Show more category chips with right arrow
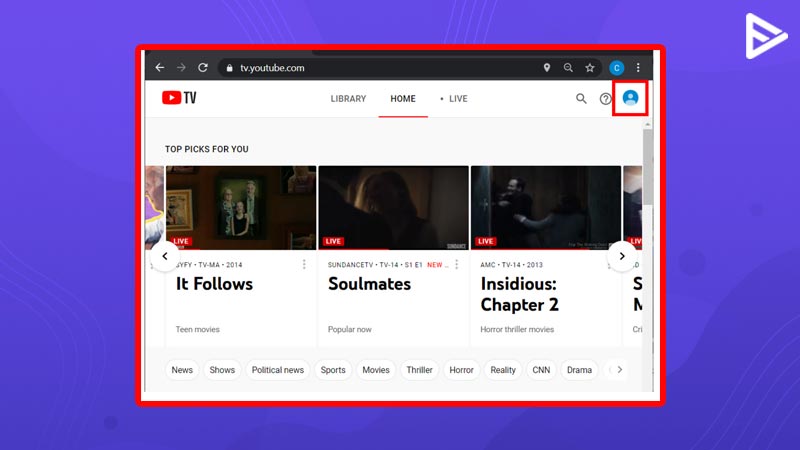 (x=619, y=369)
